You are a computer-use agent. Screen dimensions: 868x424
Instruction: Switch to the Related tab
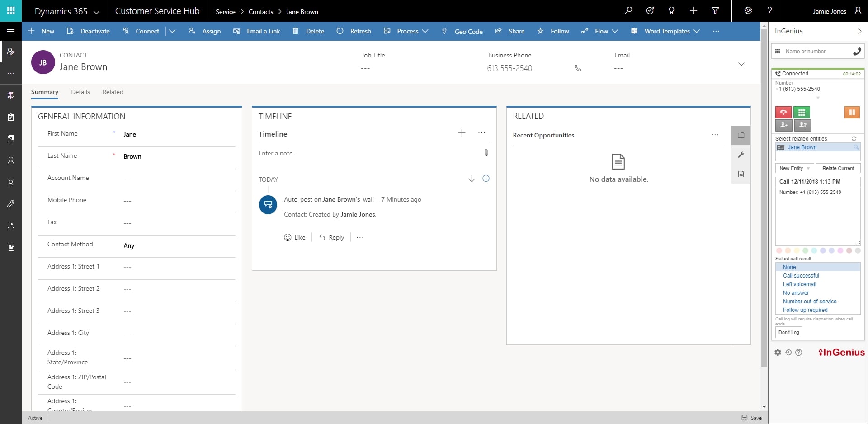(x=113, y=92)
